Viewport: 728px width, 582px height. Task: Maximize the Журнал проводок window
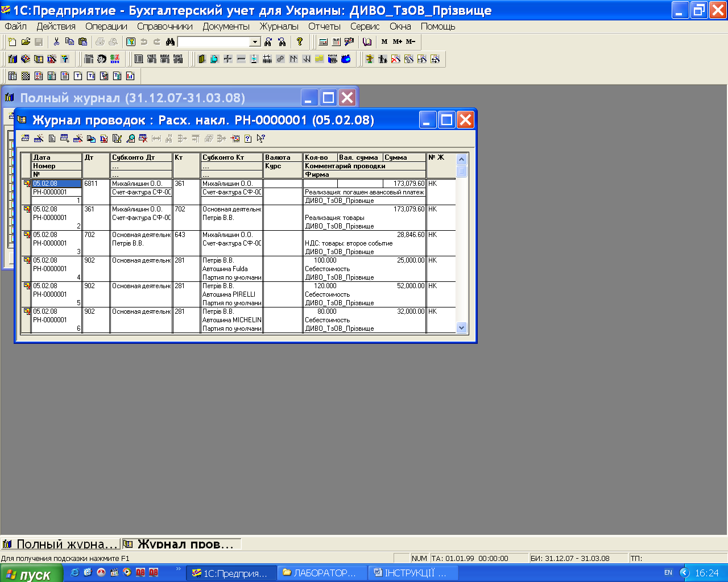click(x=446, y=119)
